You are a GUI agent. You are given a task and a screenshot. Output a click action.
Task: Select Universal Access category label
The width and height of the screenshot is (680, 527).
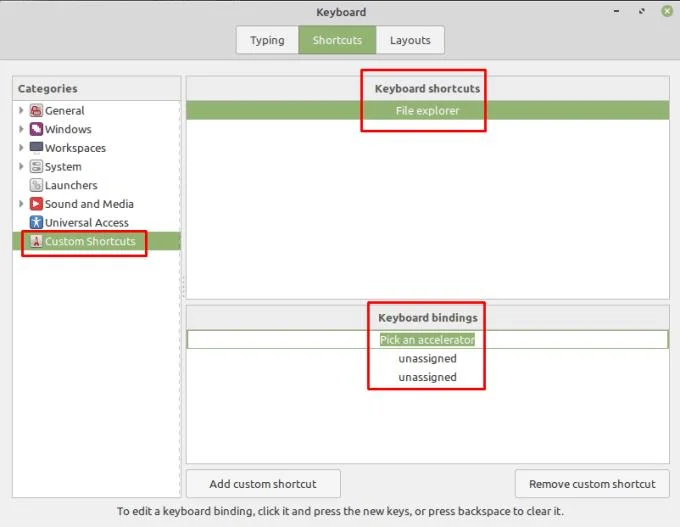click(87, 223)
